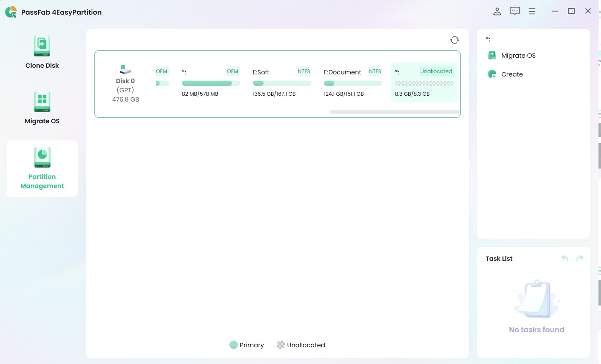Click the Migrate OS icon in the right panel
This screenshot has height=364, width=601.
491,55
